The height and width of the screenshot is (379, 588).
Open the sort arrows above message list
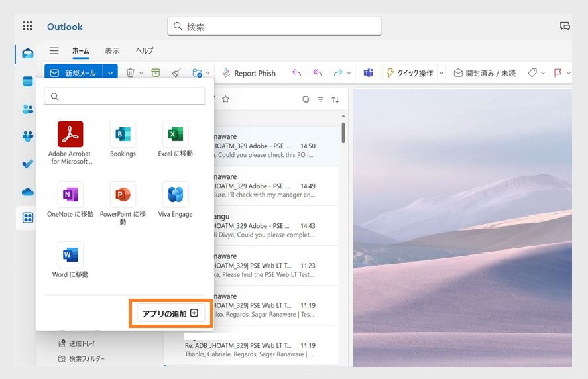click(x=335, y=99)
